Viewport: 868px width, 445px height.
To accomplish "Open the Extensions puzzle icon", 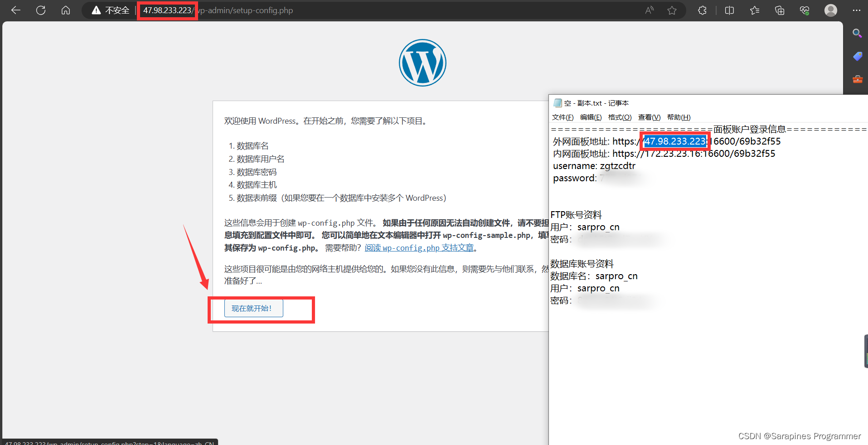I will coord(702,10).
